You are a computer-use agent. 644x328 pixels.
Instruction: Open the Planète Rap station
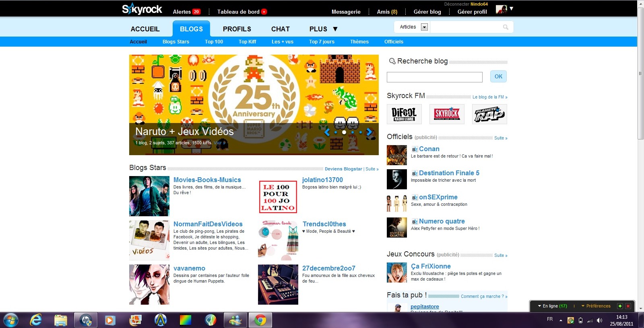point(489,114)
